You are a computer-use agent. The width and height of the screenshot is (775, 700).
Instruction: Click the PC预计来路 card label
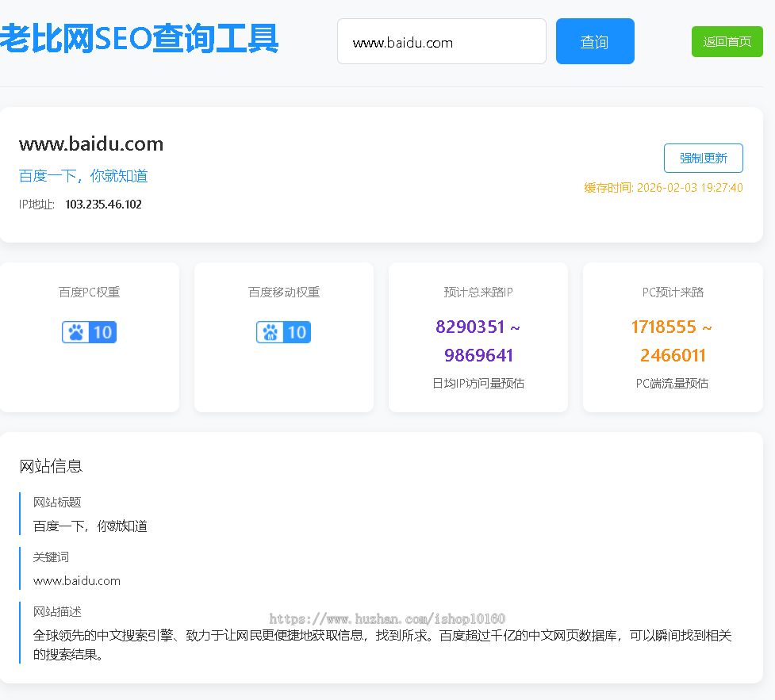(673, 293)
